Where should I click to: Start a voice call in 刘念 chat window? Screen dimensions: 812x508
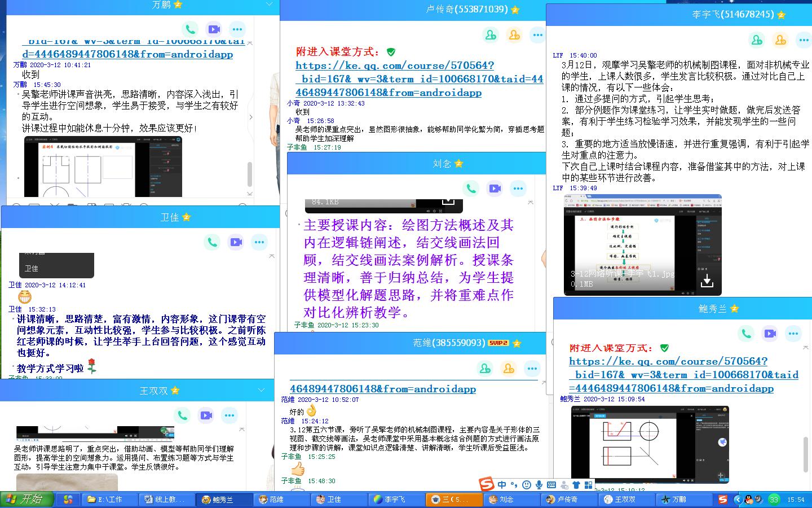tap(471, 189)
